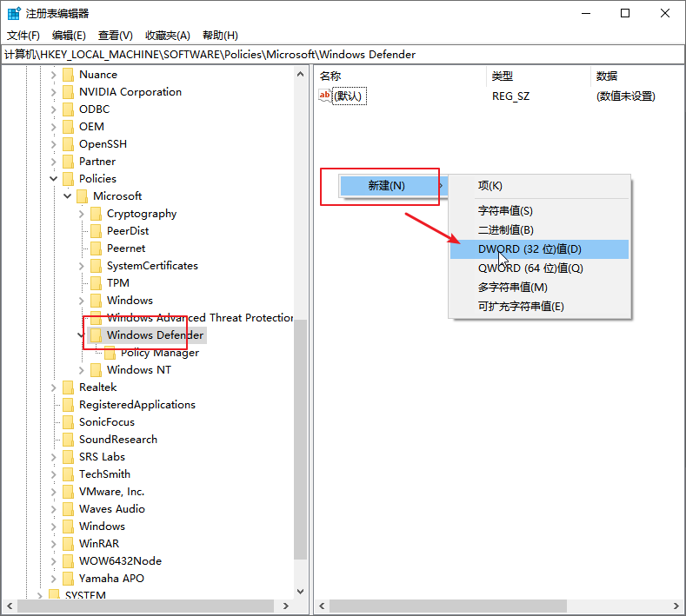This screenshot has width=686, height=616.
Task: Click the folder icon next to WinRAR
Action: pos(68,544)
